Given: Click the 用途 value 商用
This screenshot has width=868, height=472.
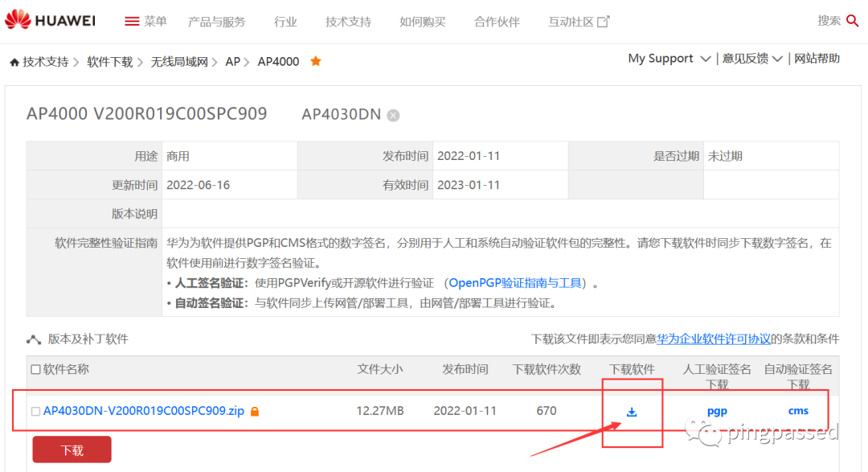Looking at the screenshot, I should (178, 156).
